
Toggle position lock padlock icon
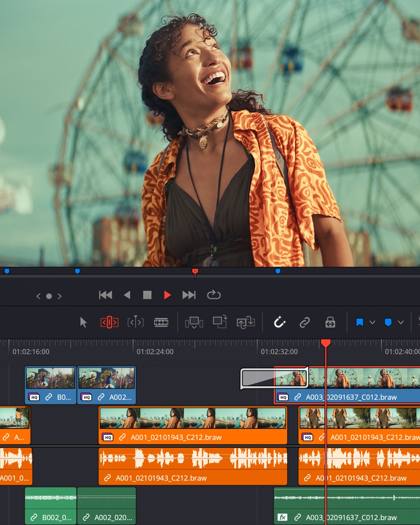coord(330,323)
